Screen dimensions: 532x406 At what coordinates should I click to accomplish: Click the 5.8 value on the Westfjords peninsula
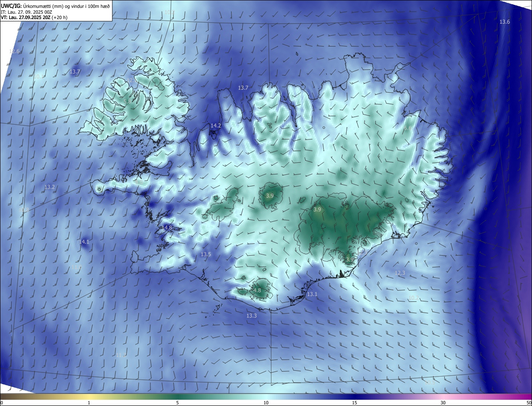pos(128,101)
